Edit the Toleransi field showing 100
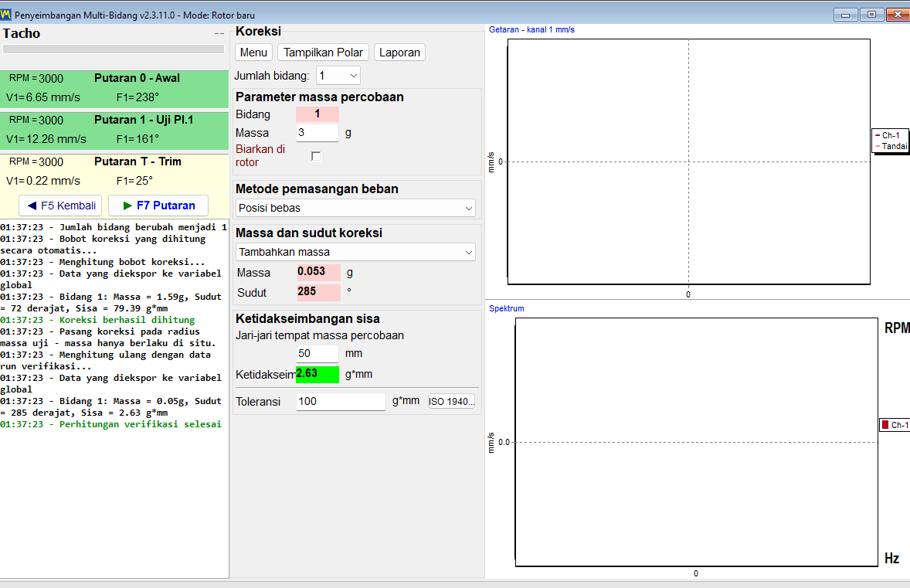The height and width of the screenshot is (588, 910). click(x=341, y=402)
